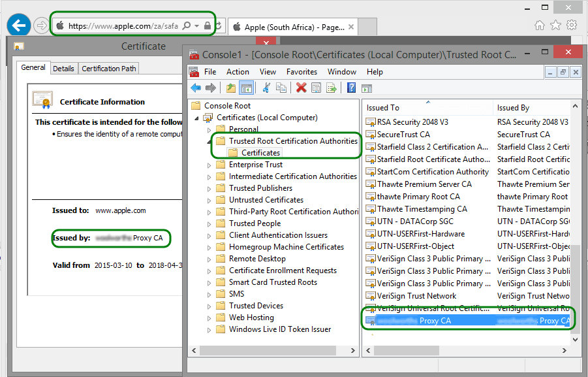588x377 pixels.
Task: Expand the Personal folder node
Action: point(209,130)
